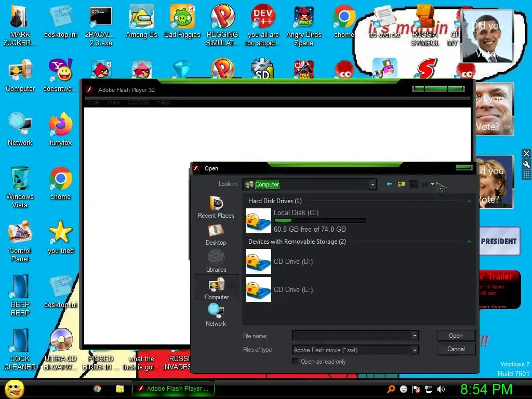Screen dimensions: 532x399
Task: Select the you tried star icon
Action: click(x=61, y=237)
